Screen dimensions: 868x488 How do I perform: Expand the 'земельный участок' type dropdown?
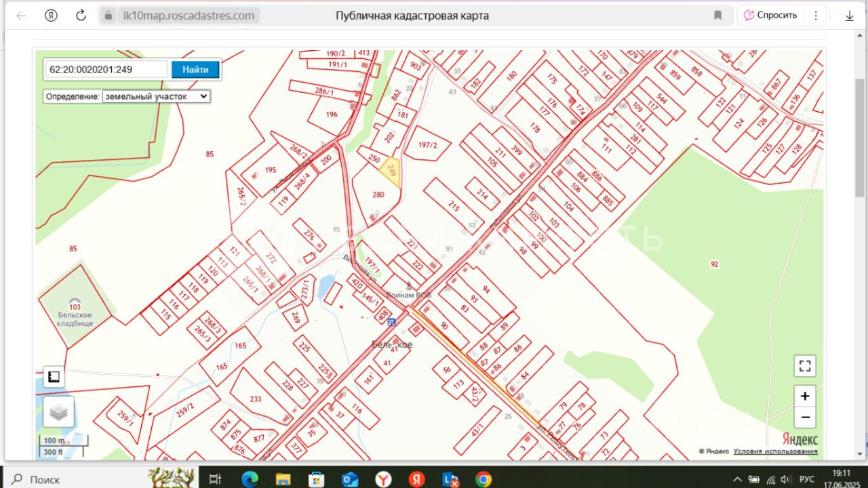[x=156, y=96]
